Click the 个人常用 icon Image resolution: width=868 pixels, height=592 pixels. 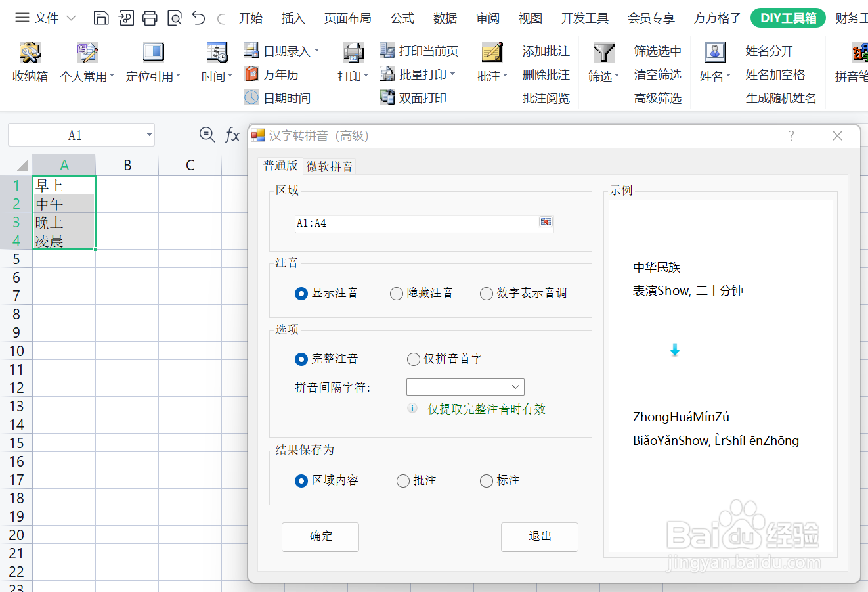87,53
